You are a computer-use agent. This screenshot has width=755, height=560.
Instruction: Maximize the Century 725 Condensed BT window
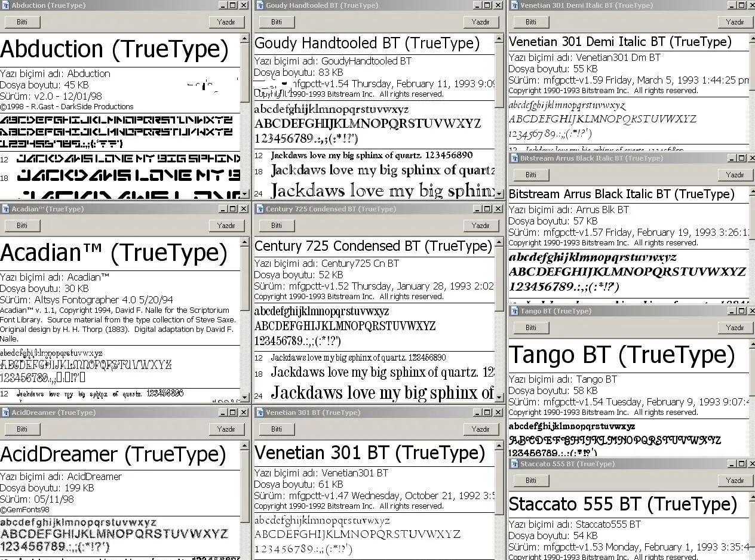pyautogui.click(x=487, y=209)
